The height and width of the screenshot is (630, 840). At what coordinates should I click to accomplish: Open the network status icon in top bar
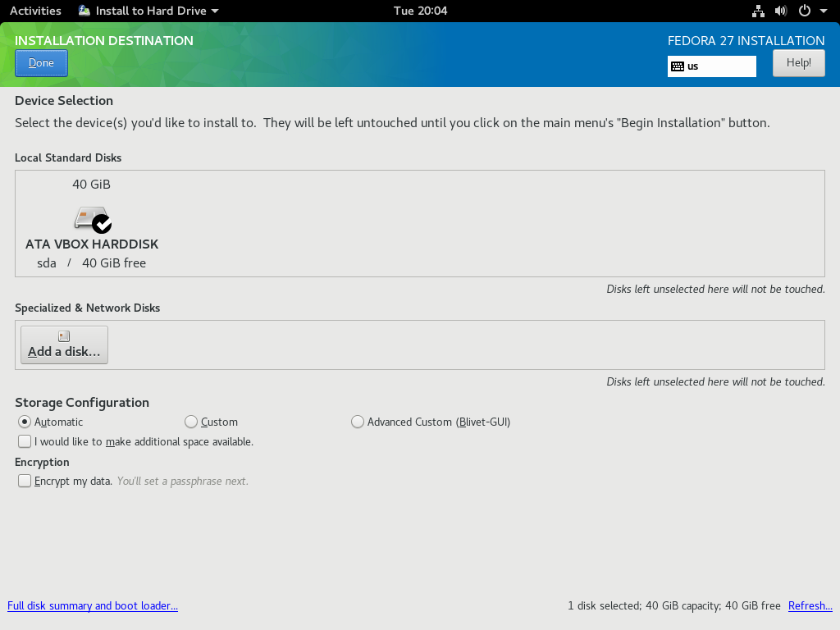758,11
